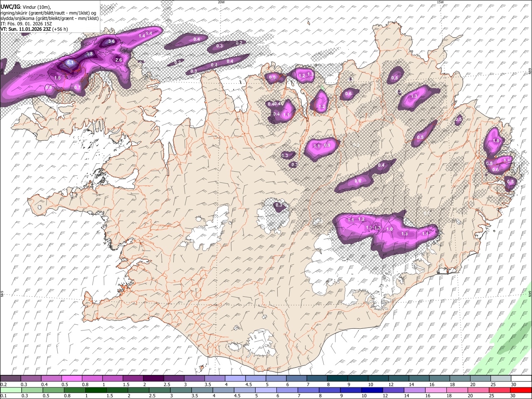This screenshot has height=399, width=532.
Task: Click the 30 label on the upper legend scale
Action: point(514,384)
